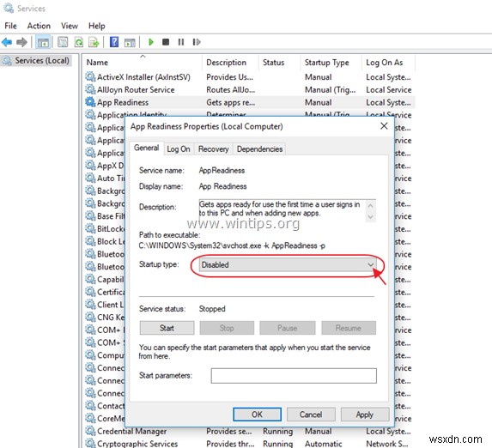Click the Refresh toolbar icon
Image resolution: width=492 pixels, height=448 pixels.
click(x=78, y=42)
